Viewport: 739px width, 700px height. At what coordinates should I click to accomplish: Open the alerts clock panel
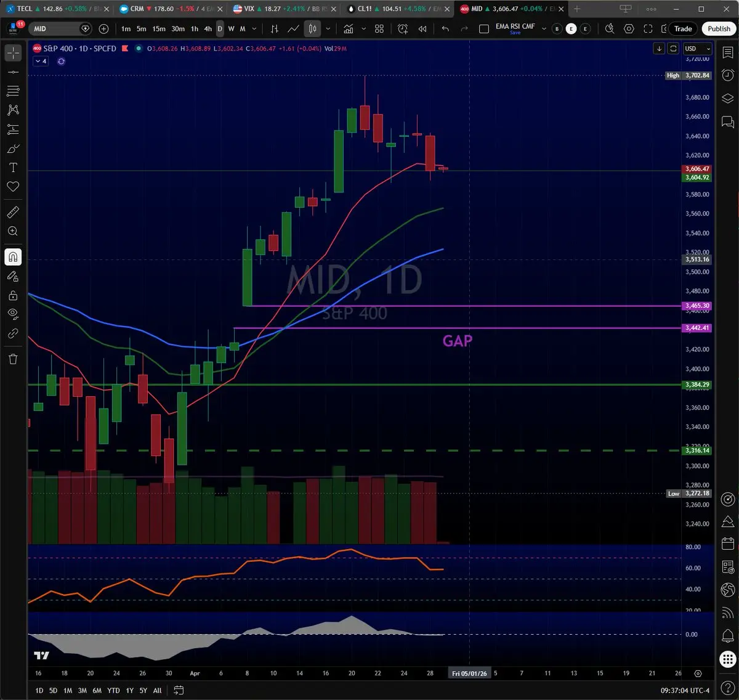[x=727, y=75]
